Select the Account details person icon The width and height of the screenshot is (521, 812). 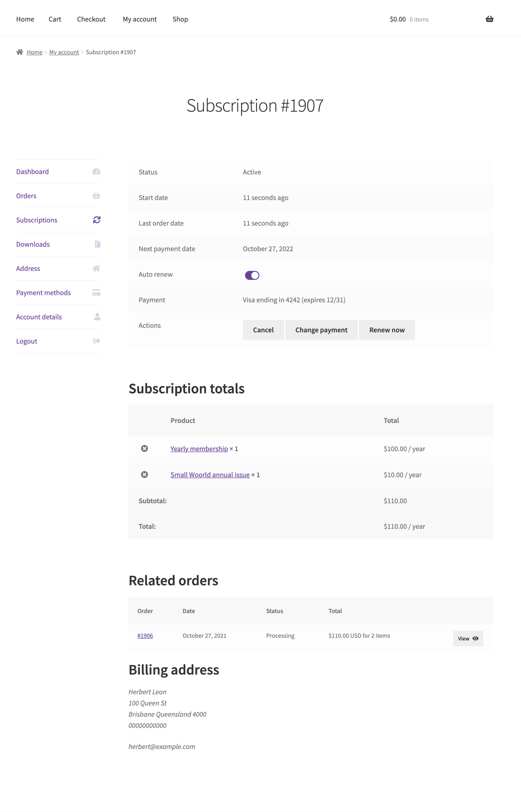[x=96, y=317]
